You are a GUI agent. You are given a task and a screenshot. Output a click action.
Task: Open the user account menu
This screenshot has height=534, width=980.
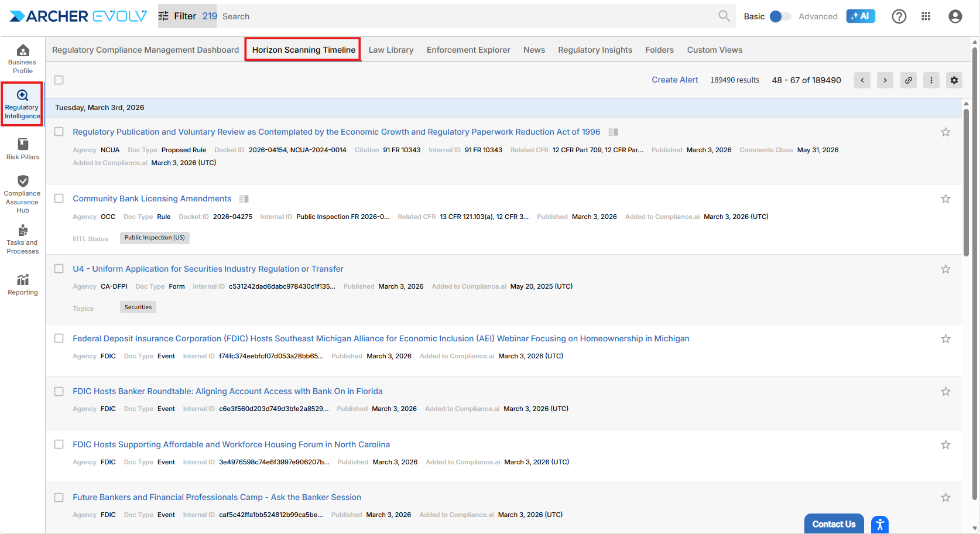(x=955, y=16)
